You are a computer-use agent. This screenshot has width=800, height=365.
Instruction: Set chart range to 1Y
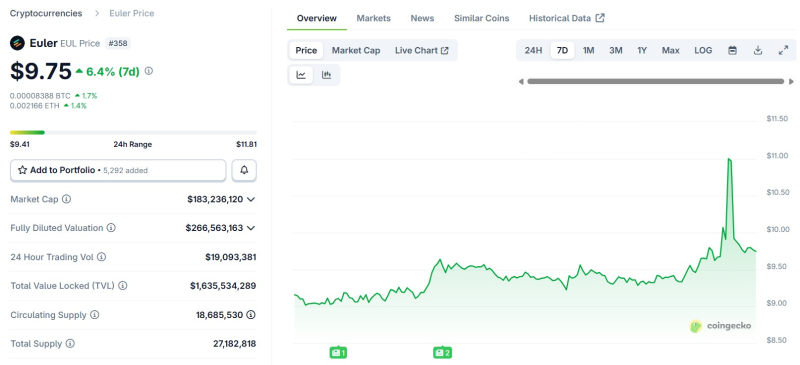click(x=642, y=51)
